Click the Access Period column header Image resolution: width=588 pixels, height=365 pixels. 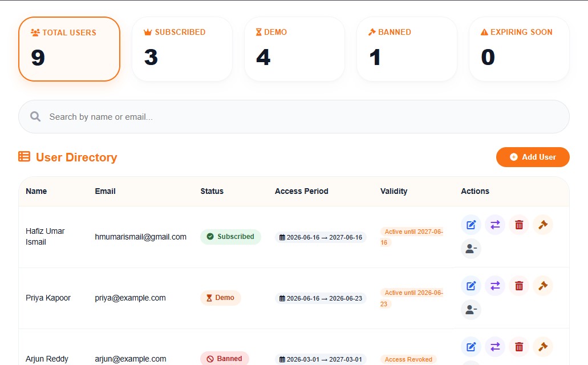(302, 191)
